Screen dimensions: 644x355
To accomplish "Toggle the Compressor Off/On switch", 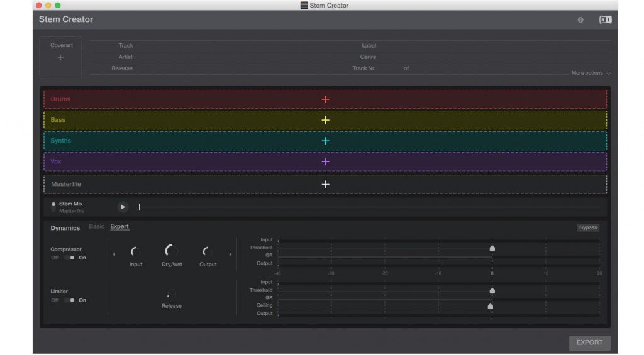I will coord(69,258).
